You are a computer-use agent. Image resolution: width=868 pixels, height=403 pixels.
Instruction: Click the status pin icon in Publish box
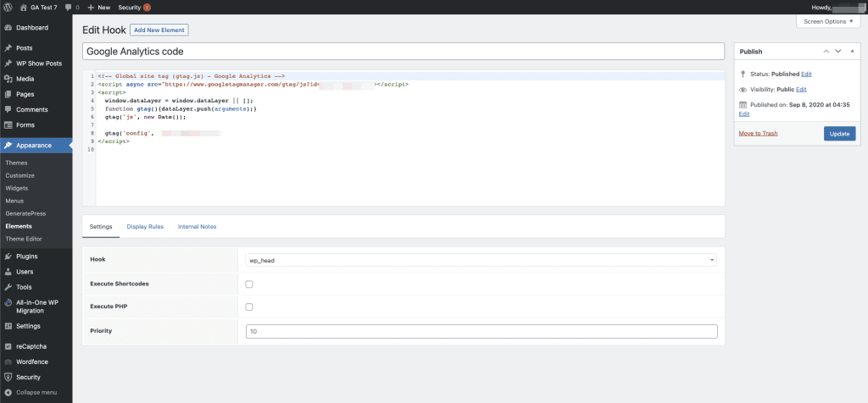point(743,74)
